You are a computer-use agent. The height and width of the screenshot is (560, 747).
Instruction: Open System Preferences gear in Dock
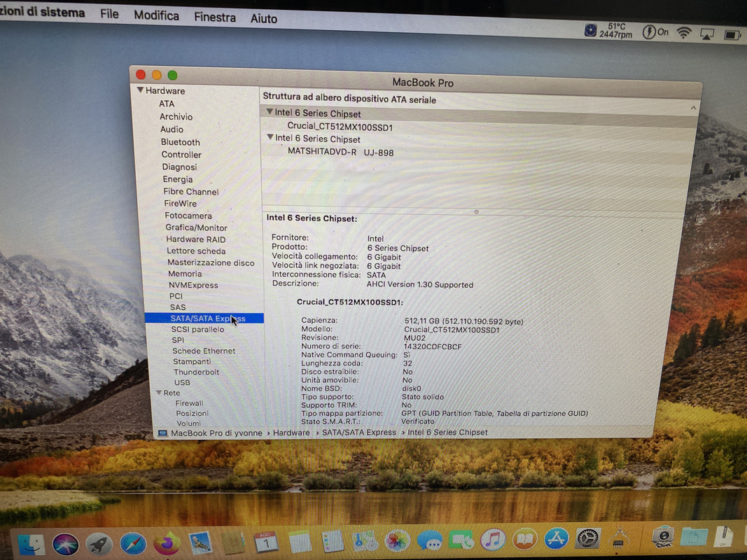coord(588,538)
